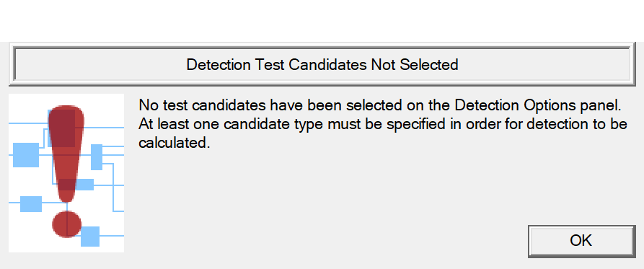Click the "No test candidates" message text
Image resolution: width=644 pixels, height=269 pixels.
pyautogui.click(x=203, y=105)
